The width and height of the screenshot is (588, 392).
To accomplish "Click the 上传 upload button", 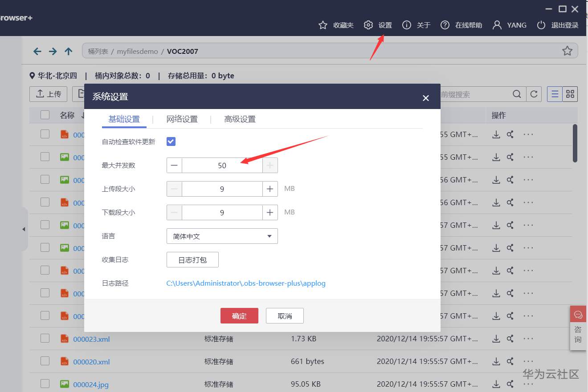I will (x=48, y=94).
